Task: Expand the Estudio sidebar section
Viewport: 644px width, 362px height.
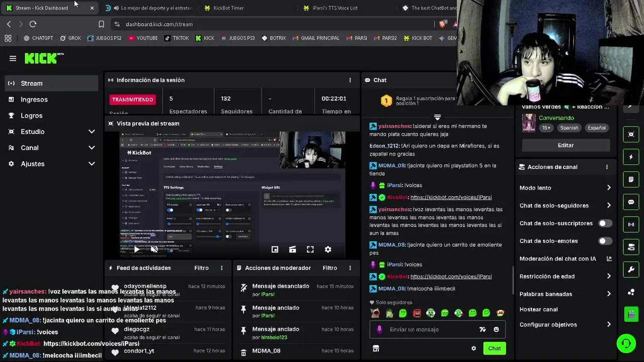Action: (51, 132)
